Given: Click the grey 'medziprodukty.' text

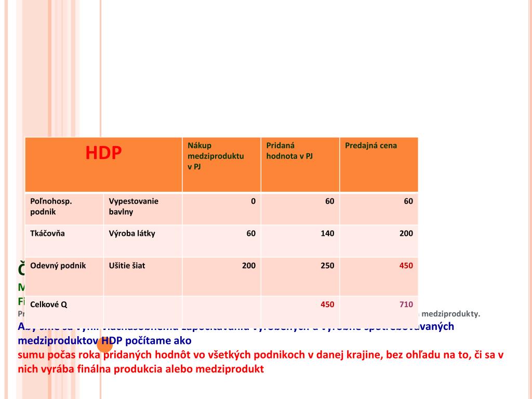Looking at the screenshot, I should tap(451, 314).
